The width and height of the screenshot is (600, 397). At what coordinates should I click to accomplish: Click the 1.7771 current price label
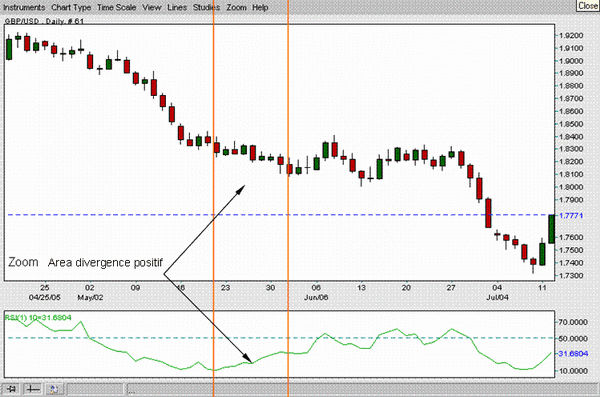pyautogui.click(x=571, y=216)
